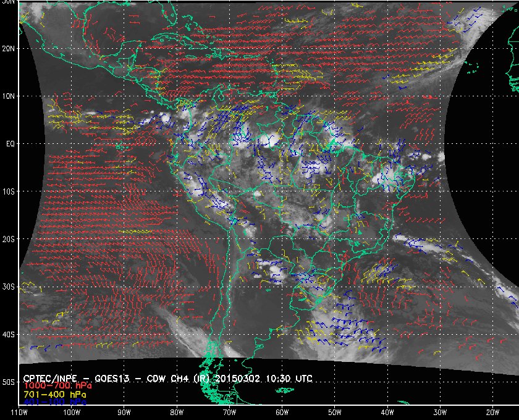Click the 40W longitude label
The height and width of the screenshot is (420, 519).
click(387, 412)
